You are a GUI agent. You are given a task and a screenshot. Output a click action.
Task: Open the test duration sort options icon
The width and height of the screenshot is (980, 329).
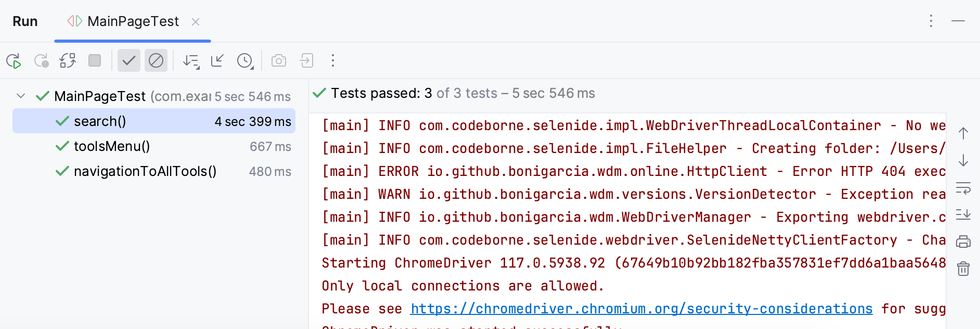[191, 61]
